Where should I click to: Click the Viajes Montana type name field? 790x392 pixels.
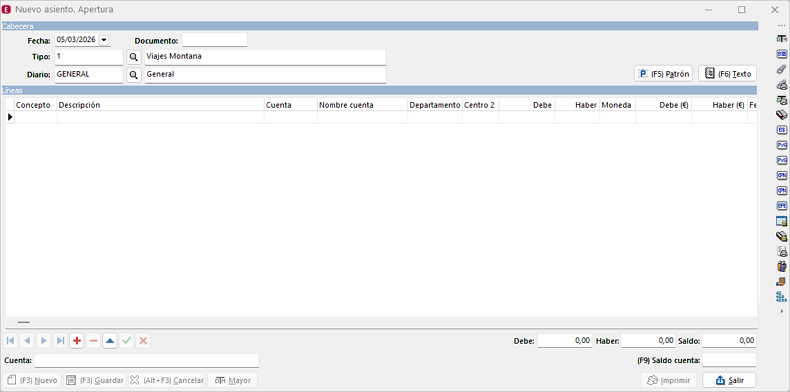266,57
